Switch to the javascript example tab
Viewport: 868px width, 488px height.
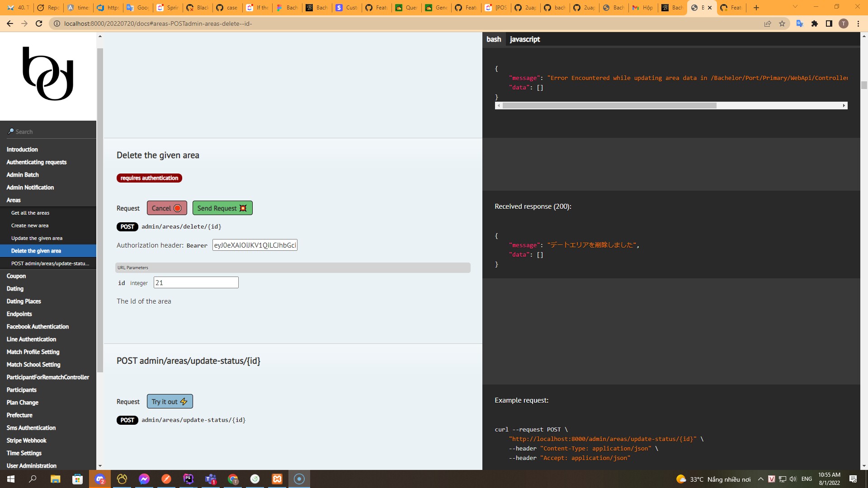coord(524,39)
